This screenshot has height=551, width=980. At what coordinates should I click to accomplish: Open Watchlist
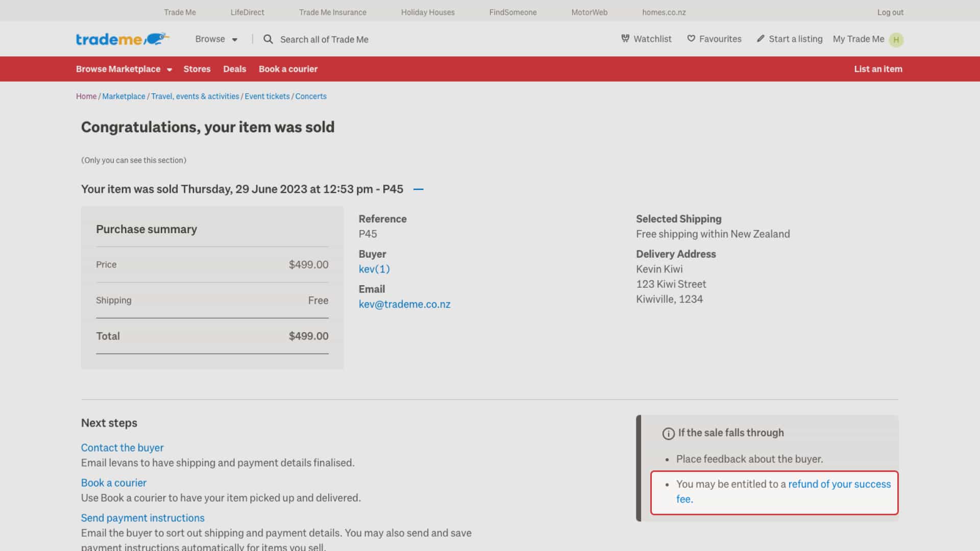tap(646, 39)
